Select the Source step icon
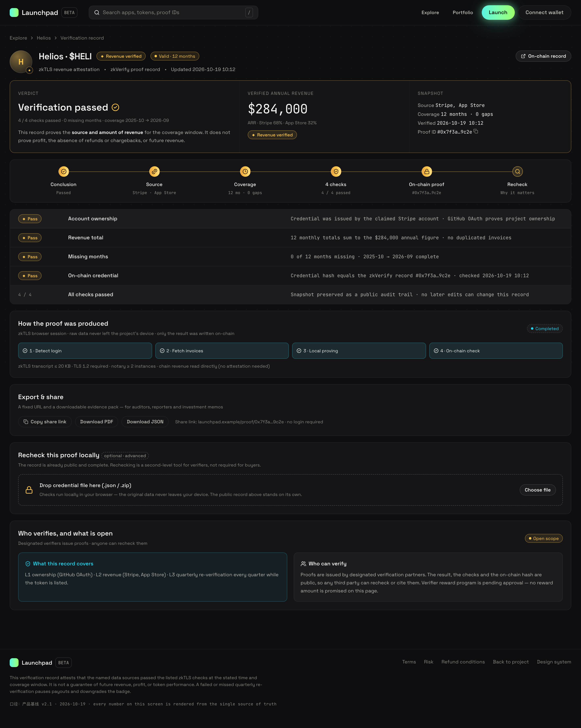581x728 pixels. click(154, 172)
